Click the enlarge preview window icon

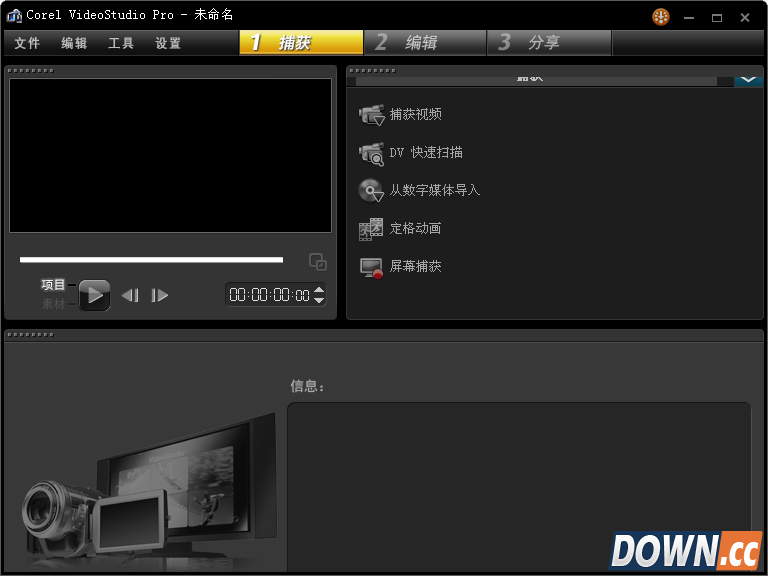point(318,262)
